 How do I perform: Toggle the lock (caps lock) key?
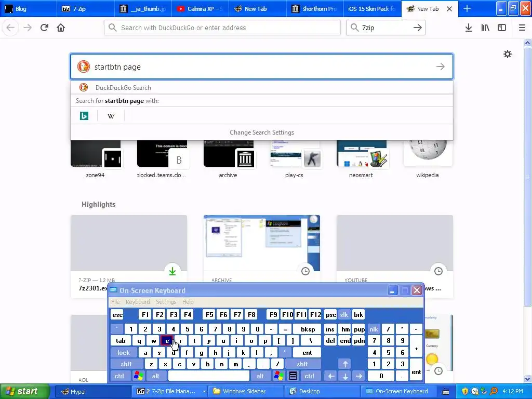pos(124,353)
